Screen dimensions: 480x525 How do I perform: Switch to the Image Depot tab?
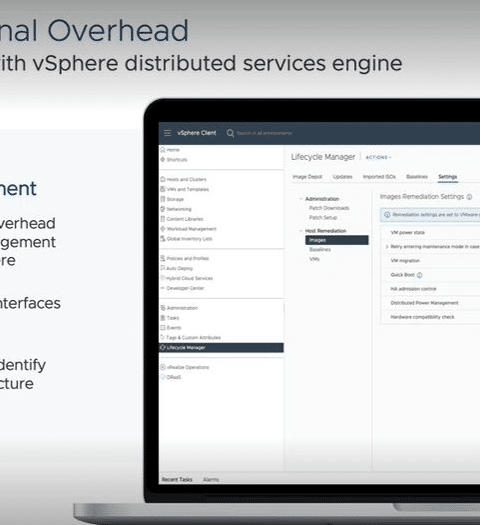point(307,177)
